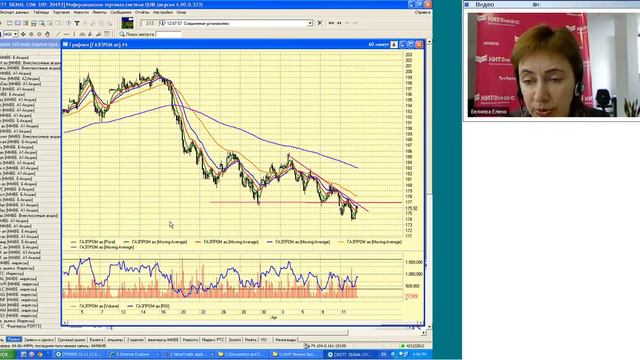The image size is (640, 360).
Task: Open the Сообщения menu
Action: point(121,12)
